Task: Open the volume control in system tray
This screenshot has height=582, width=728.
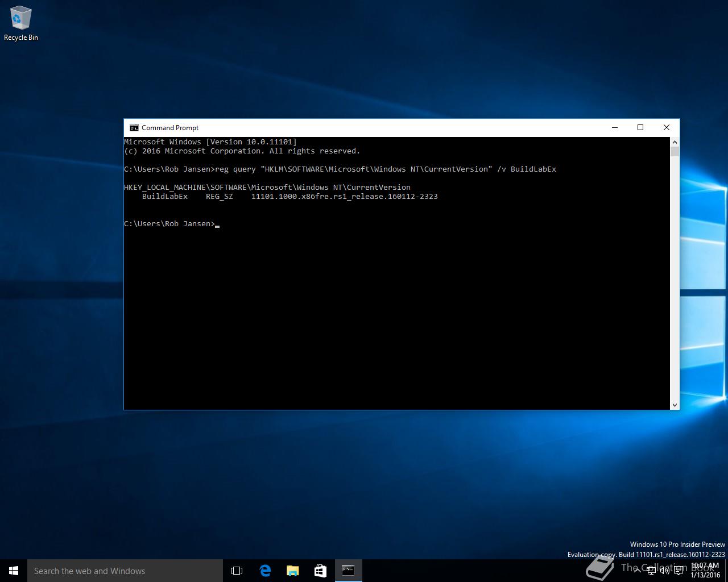Action: [664, 571]
